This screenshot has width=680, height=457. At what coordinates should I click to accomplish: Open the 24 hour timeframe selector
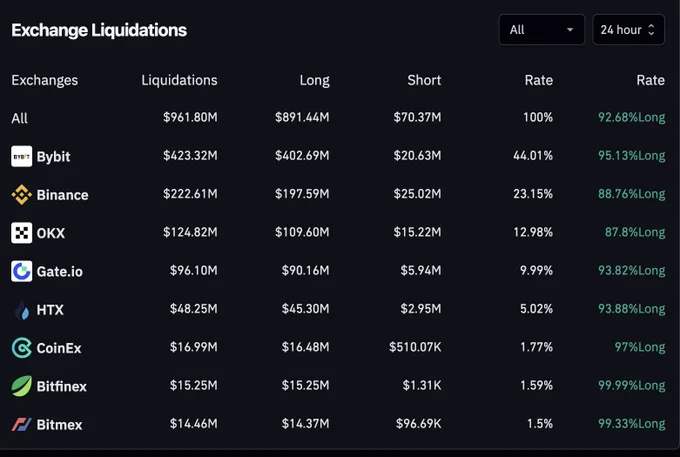[628, 29]
